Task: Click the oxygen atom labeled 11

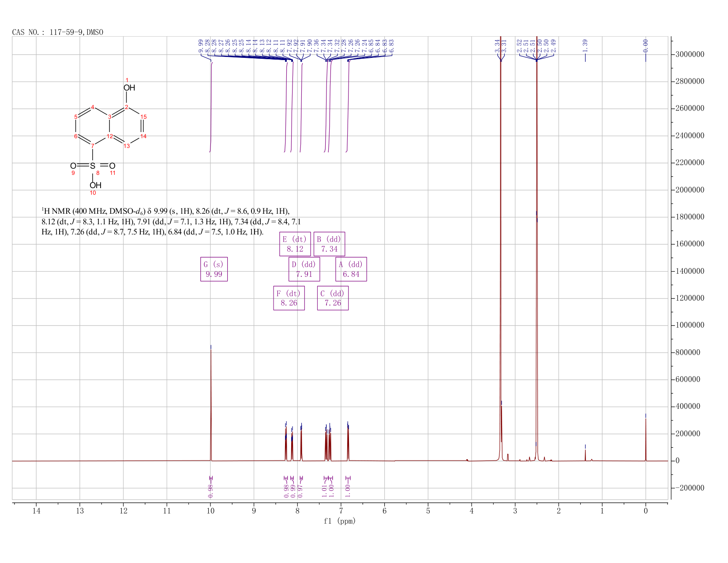Action: click(112, 166)
